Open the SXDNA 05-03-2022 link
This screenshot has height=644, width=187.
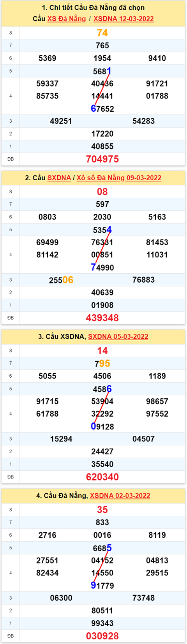118,336
